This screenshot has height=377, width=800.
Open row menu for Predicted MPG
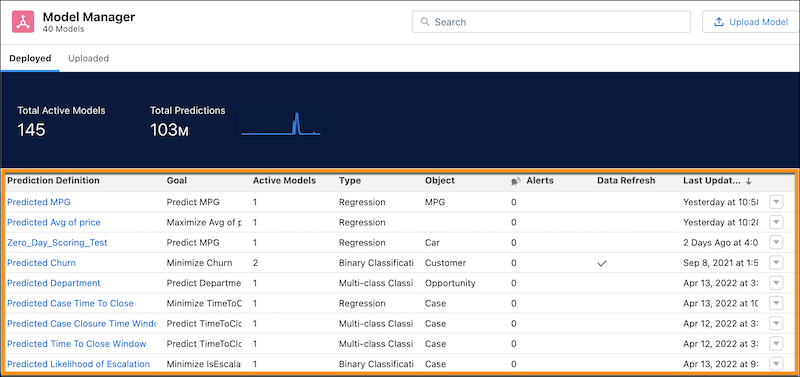coord(776,202)
